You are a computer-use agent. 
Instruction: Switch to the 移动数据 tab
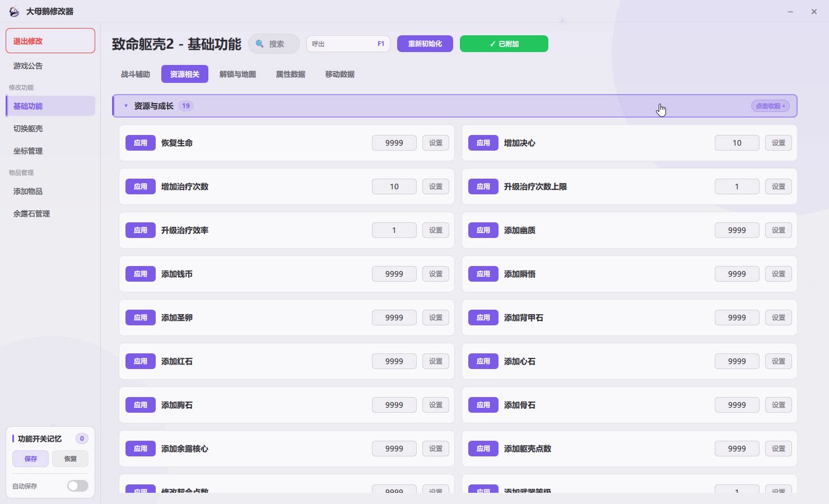pos(339,74)
